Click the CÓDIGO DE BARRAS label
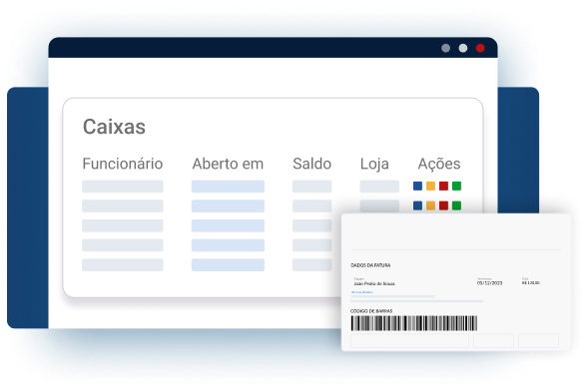585x392 pixels. click(371, 311)
